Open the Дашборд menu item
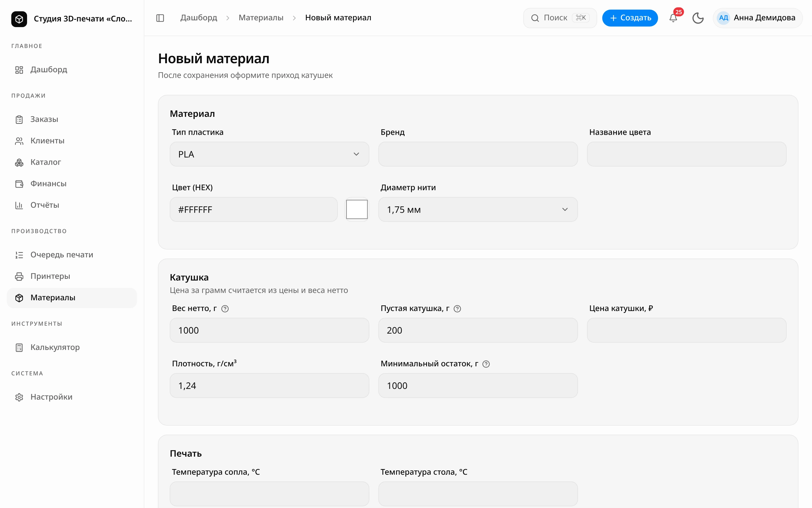The height and width of the screenshot is (508, 812). [x=72, y=69]
